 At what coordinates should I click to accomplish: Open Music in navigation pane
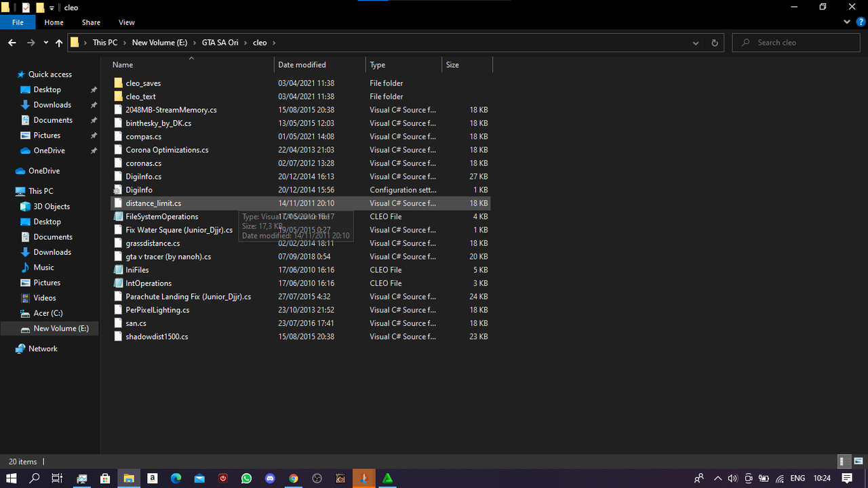(x=43, y=268)
